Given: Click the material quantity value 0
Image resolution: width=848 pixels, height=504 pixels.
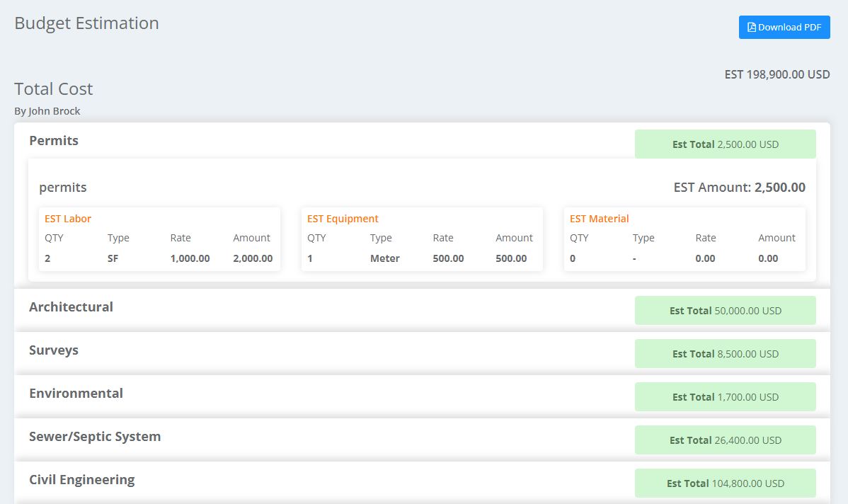Looking at the screenshot, I should coord(573,258).
